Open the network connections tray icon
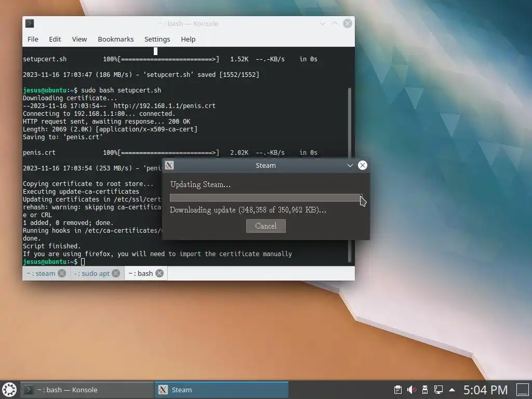532x399 pixels. (438, 390)
